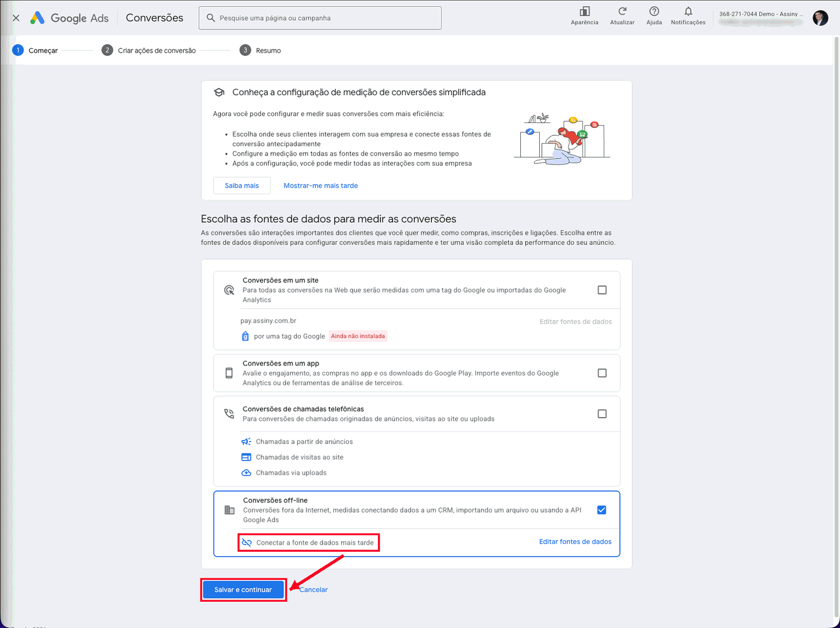The image size is (840, 628).
Task: Click the Google Ads logo
Action: click(69, 18)
